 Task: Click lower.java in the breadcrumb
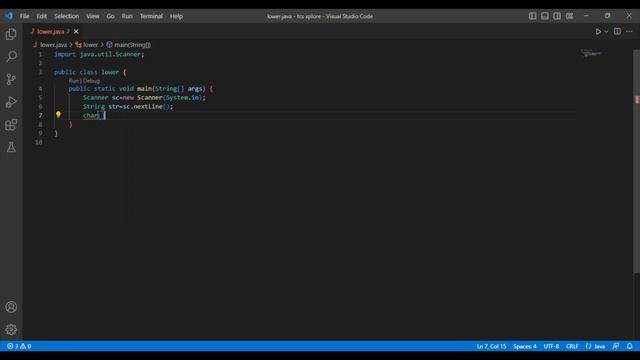click(x=53, y=45)
